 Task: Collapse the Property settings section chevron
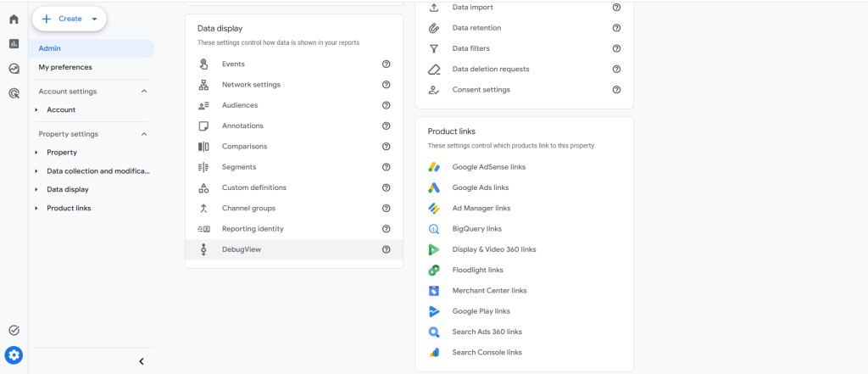coord(144,134)
